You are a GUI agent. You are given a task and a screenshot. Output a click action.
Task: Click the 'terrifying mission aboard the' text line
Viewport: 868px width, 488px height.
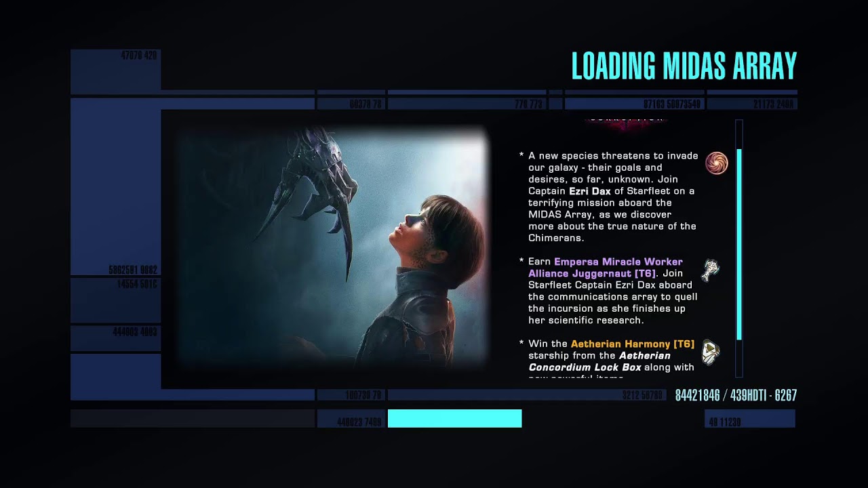(600, 203)
